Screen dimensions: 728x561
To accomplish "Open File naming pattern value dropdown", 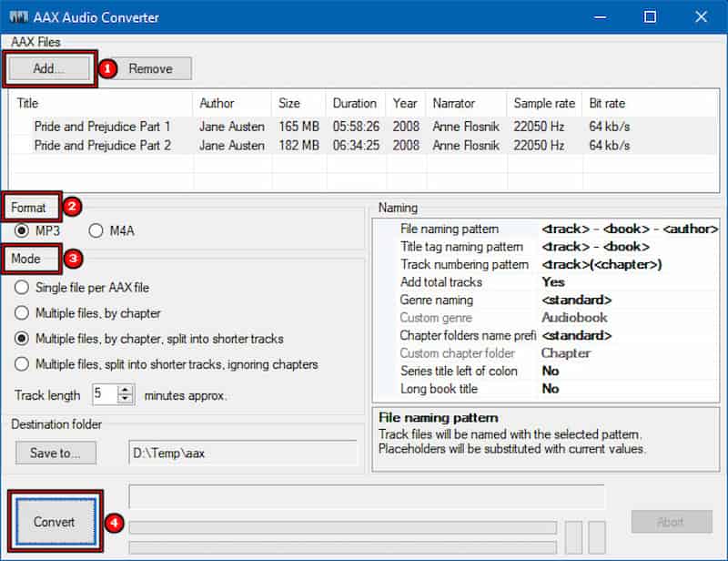I will 629,229.
